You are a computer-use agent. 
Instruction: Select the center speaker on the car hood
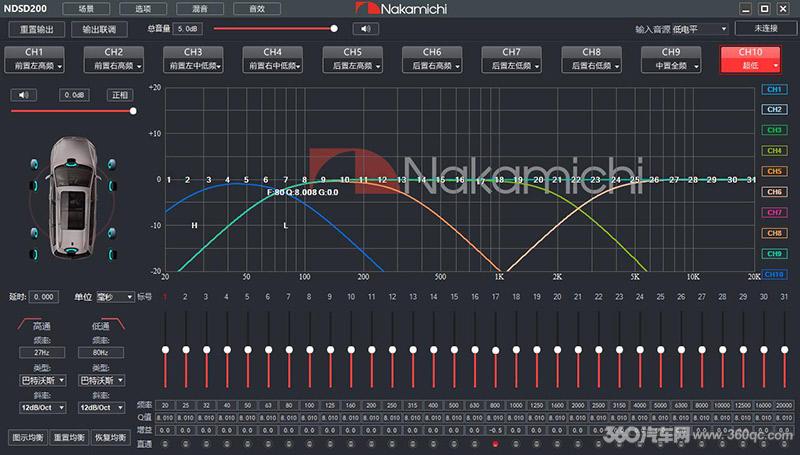coord(72,164)
